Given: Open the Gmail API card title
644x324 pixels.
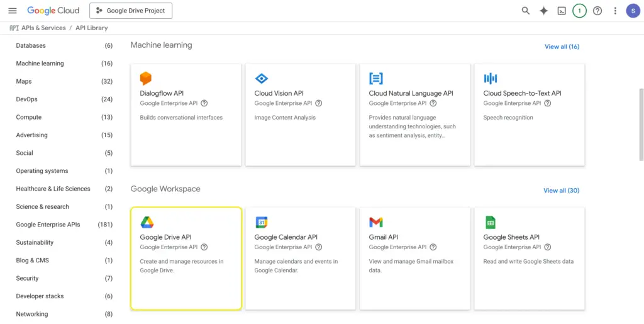Looking at the screenshot, I should pos(384,237).
